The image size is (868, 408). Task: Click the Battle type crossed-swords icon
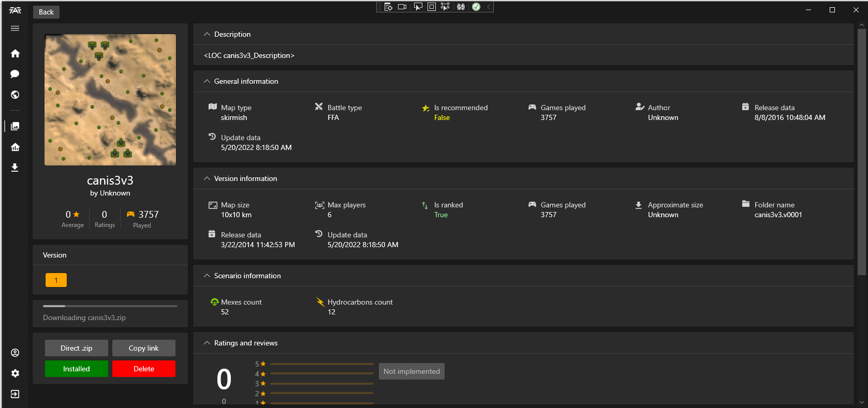click(319, 107)
